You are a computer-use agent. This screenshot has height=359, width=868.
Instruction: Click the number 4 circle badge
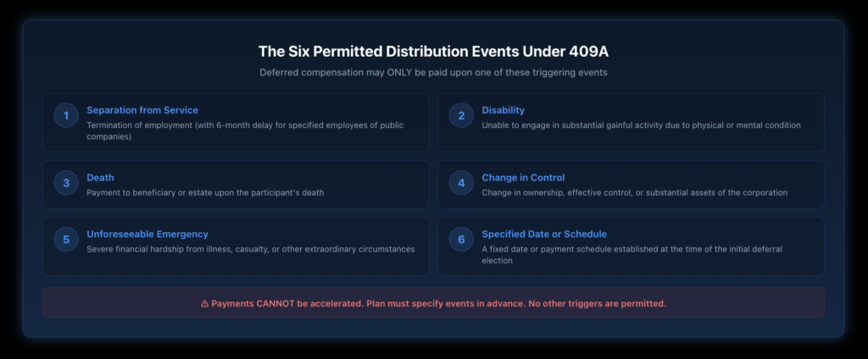point(461,183)
